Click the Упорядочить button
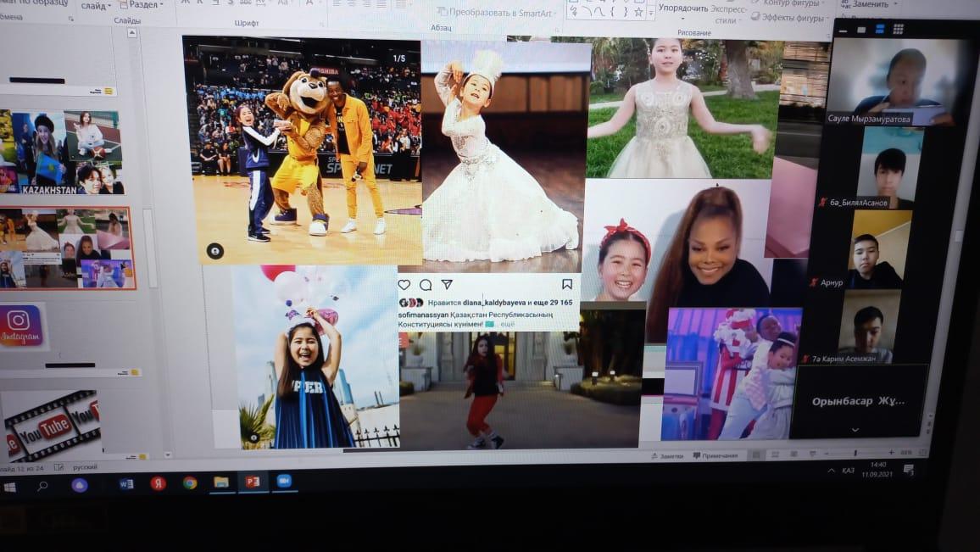The image size is (980, 552). point(682,8)
